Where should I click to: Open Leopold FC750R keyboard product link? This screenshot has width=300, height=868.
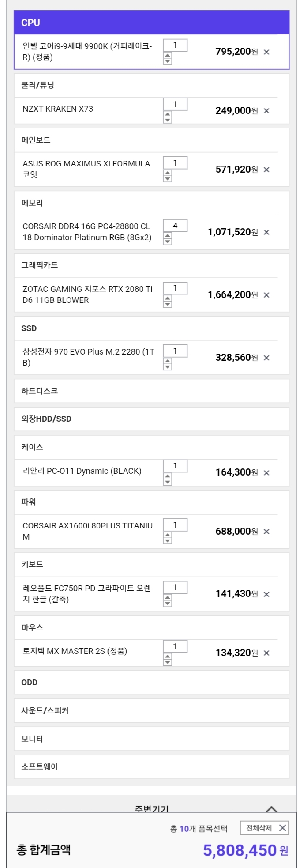tap(86, 594)
